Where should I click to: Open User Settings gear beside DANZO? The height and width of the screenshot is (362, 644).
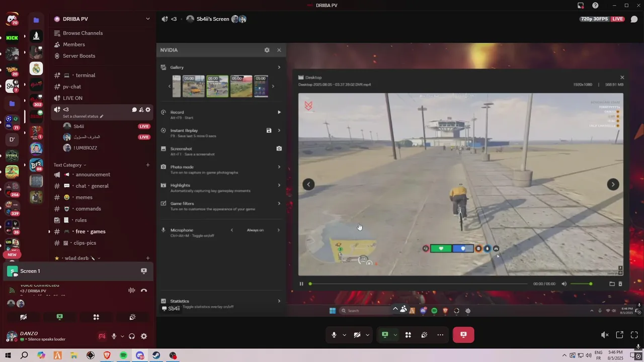[144, 336]
